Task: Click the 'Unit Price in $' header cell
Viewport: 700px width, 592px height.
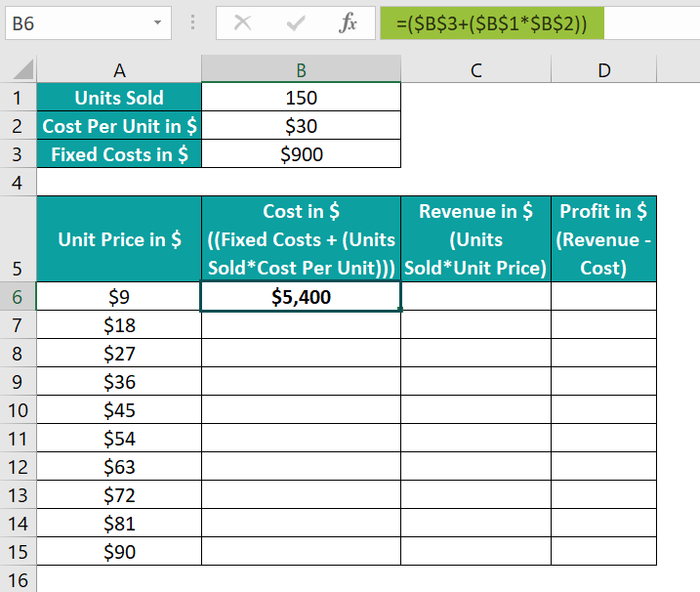Action: (119, 239)
